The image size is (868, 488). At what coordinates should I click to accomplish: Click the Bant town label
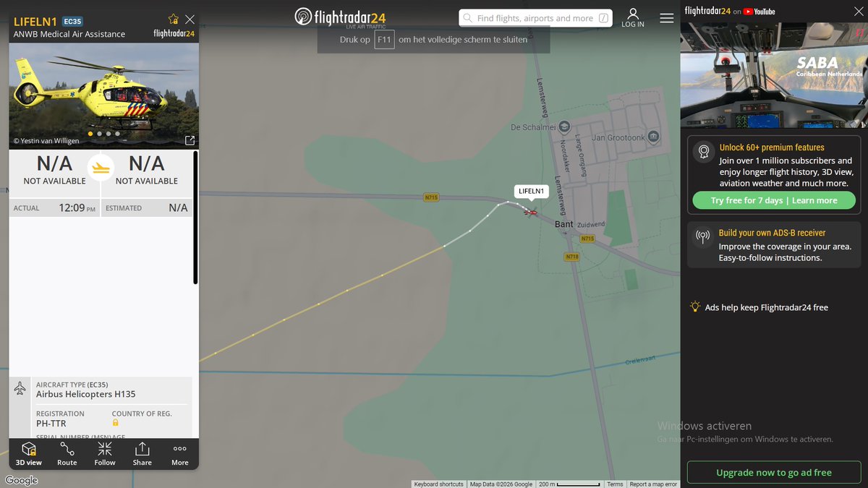pos(563,224)
